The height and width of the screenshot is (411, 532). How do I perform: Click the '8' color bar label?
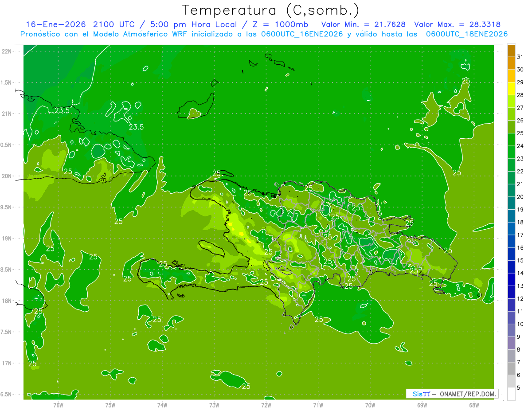[518, 349]
